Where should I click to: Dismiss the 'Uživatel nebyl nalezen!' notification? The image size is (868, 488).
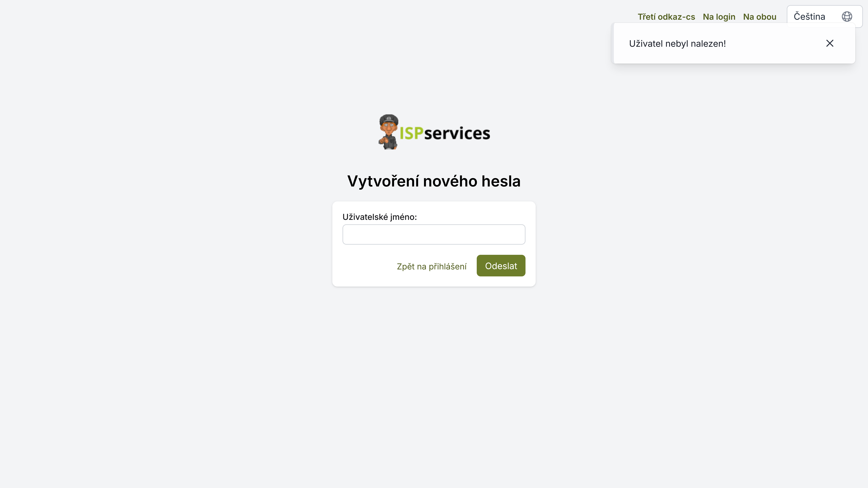[x=830, y=43]
